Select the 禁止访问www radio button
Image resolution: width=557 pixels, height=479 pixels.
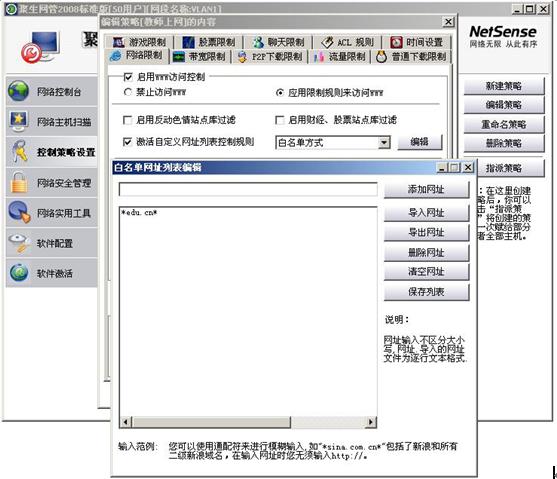point(128,92)
